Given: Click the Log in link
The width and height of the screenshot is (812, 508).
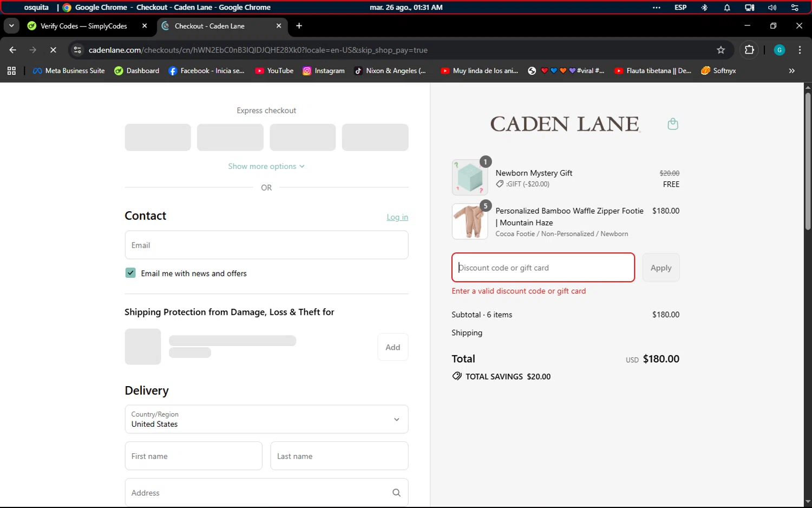Looking at the screenshot, I should click(x=397, y=217).
